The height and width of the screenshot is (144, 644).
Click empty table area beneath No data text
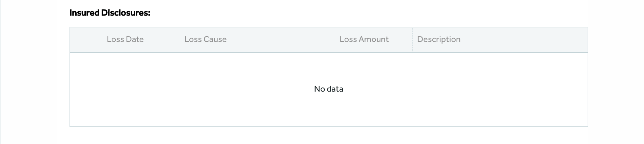coord(328,110)
